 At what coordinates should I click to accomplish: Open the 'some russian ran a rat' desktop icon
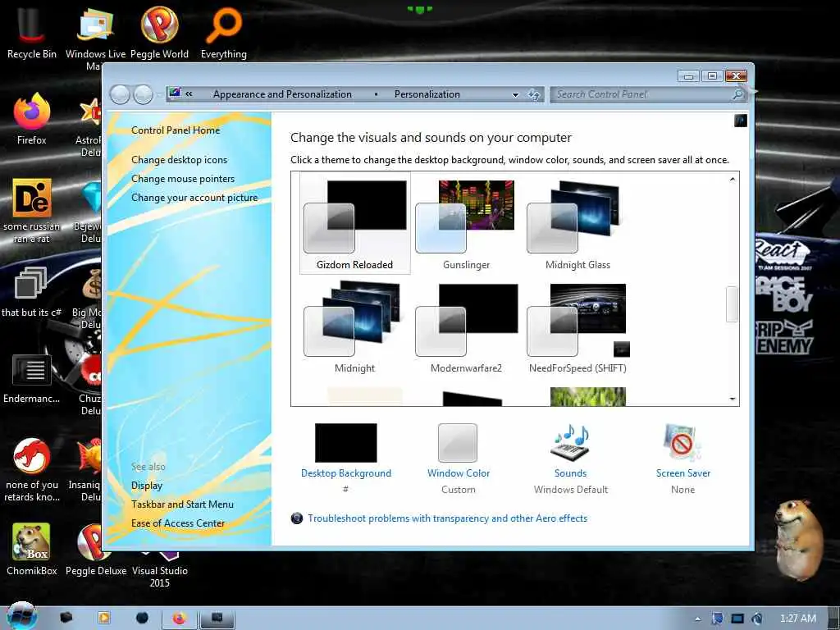click(x=32, y=210)
